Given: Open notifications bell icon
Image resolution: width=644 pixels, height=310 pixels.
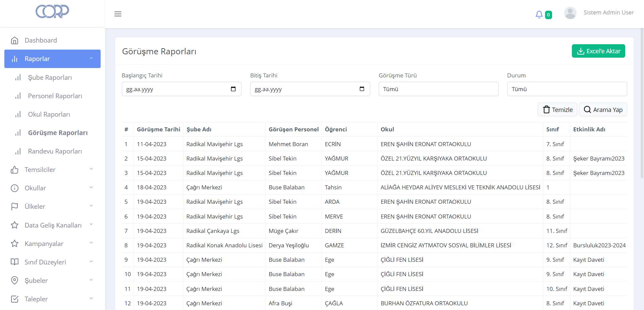Looking at the screenshot, I should click(x=539, y=14).
